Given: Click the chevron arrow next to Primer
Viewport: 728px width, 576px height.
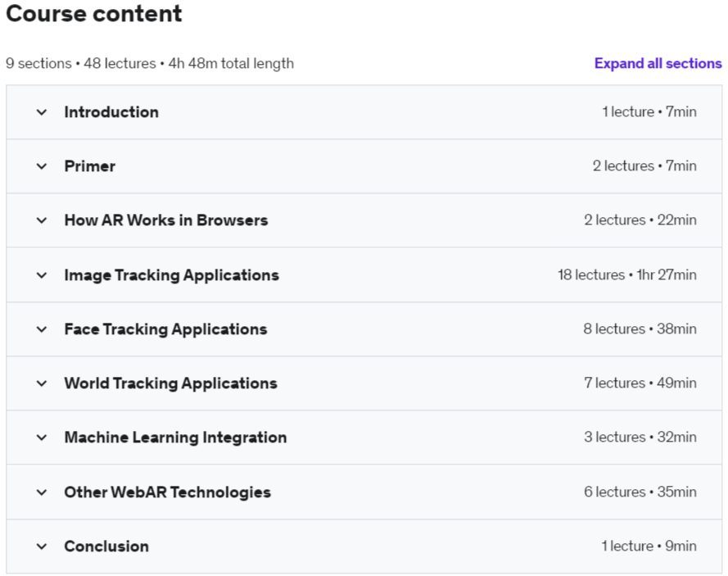Looking at the screenshot, I should click(x=42, y=166).
